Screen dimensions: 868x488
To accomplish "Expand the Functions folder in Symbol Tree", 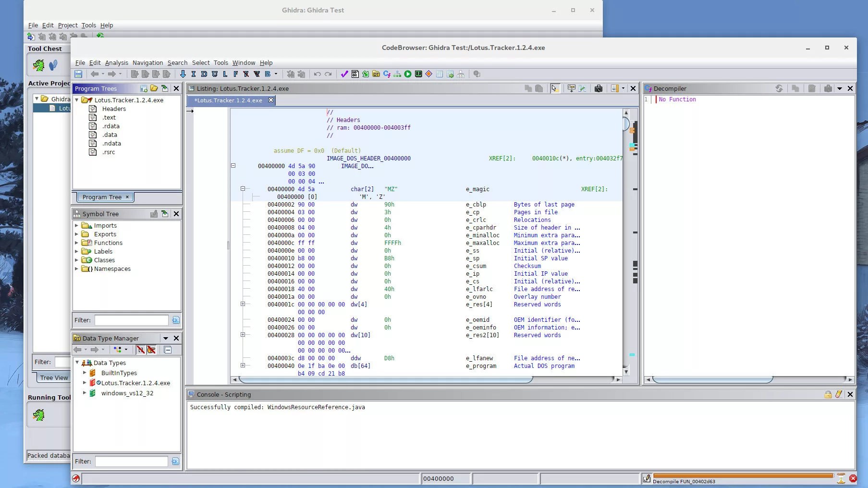I will [76, 243].
